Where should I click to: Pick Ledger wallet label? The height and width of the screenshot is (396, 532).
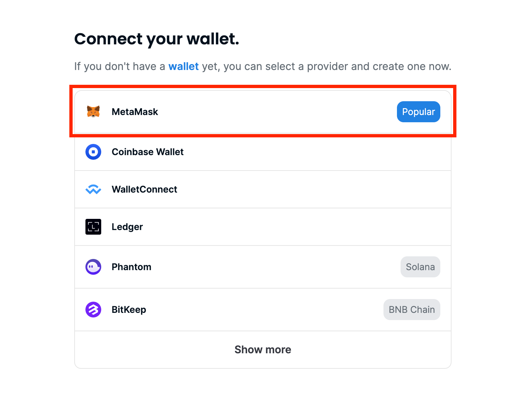[127, 227]
